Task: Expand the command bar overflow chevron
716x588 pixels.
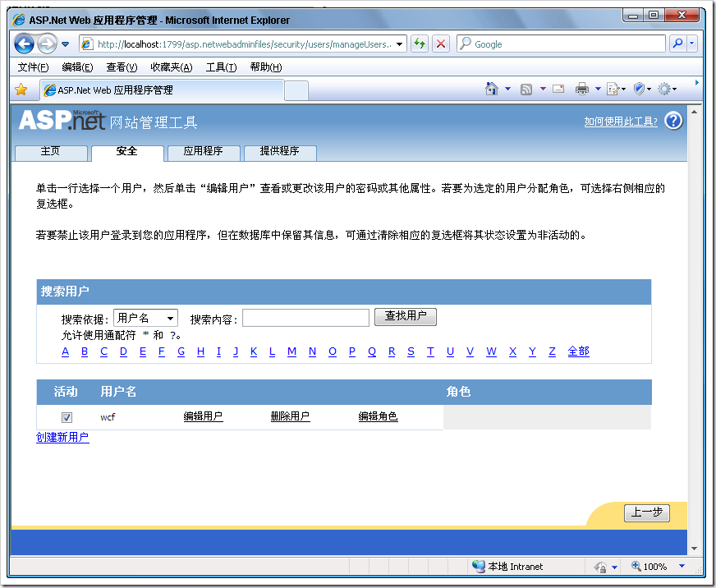Action: pos(697,83)
